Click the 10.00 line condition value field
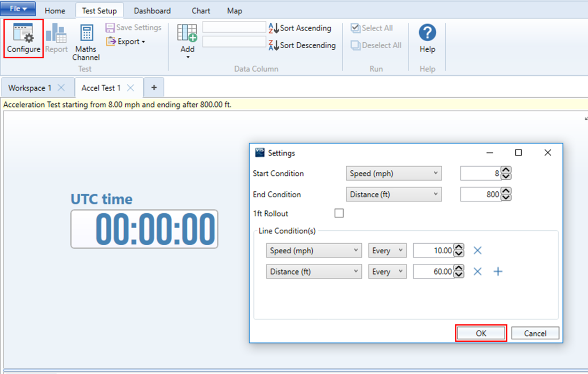588x374 pixels. click(x=434, y=251)
